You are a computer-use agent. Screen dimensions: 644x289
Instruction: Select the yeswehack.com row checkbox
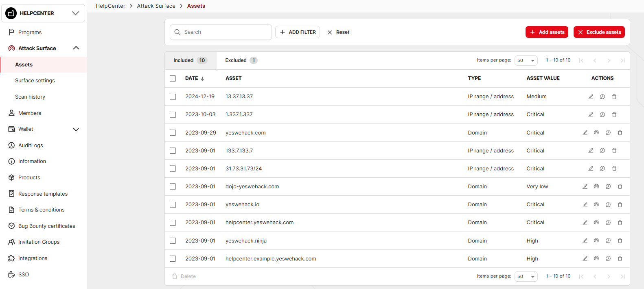[173, 132]
